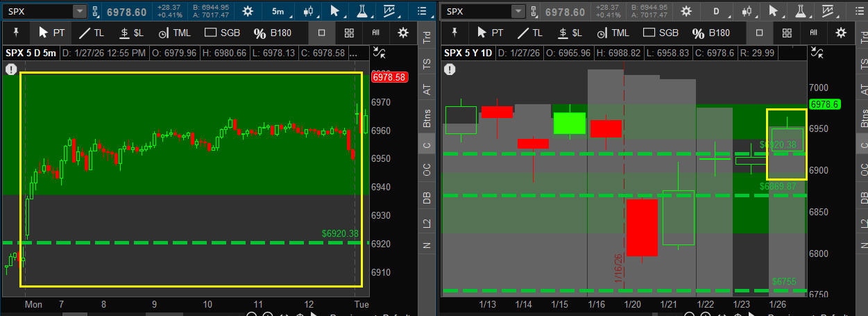Toggle the All button in left drawing toolbar
Screen dimensions: 868x316
coord(375,33)
